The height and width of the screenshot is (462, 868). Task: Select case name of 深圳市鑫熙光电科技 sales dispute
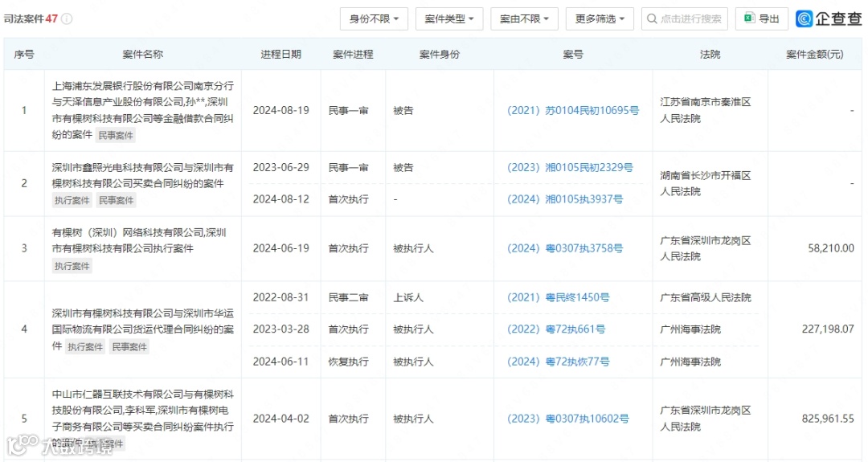tap(143, 175)
